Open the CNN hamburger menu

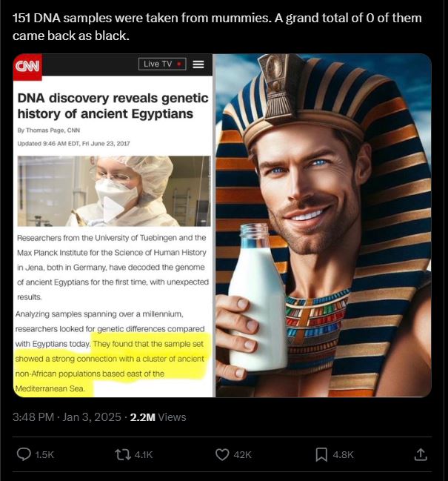[x=198, y=64]
